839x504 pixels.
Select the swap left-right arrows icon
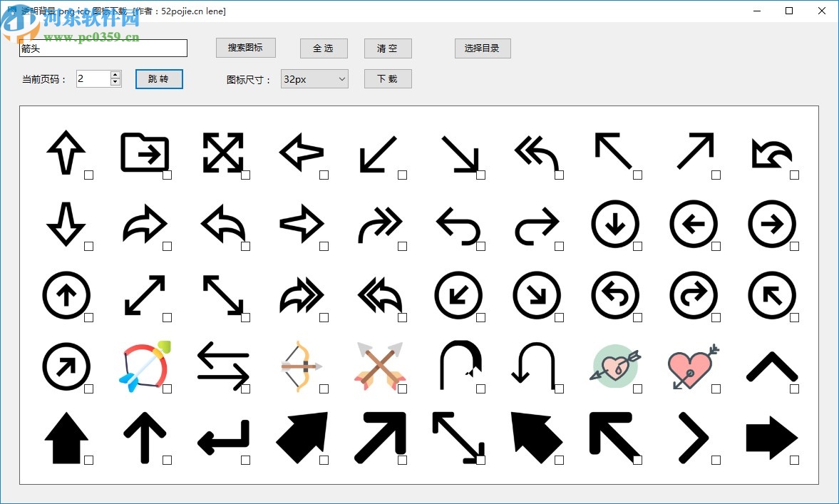pos(223,366)
